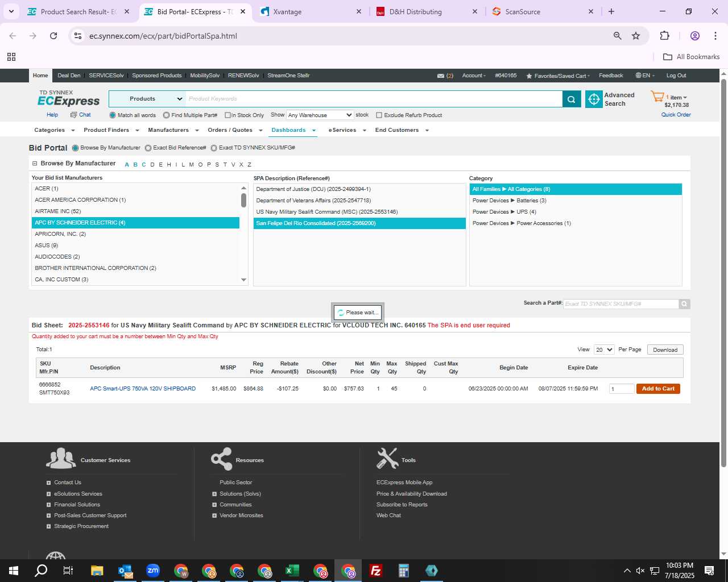This screenshot has width=728, height=582.
Task: Open the Account dropdown
Action: 474,76
